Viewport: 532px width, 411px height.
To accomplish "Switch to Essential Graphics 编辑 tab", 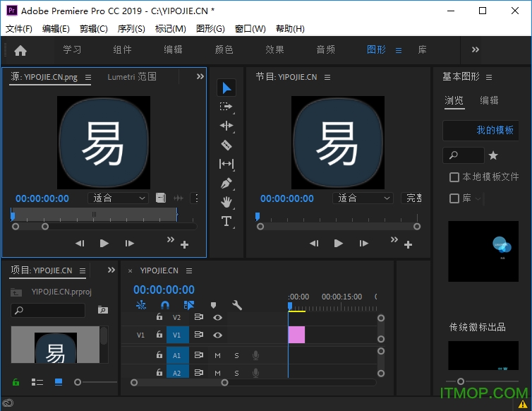I will [x=489, y=100].
